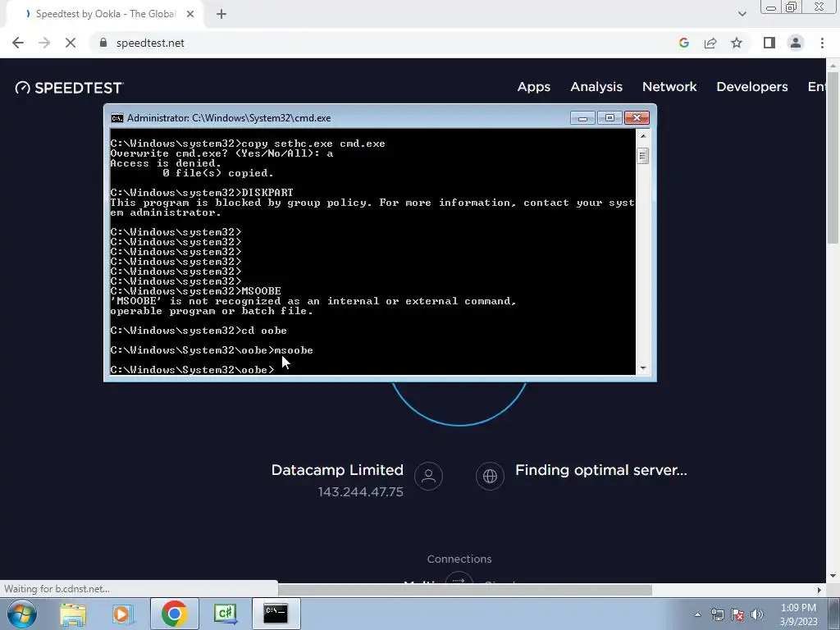The width and height of the screenshot is (840, 630).
Task: Stop loading the page
Action: [x=71, y=43]
